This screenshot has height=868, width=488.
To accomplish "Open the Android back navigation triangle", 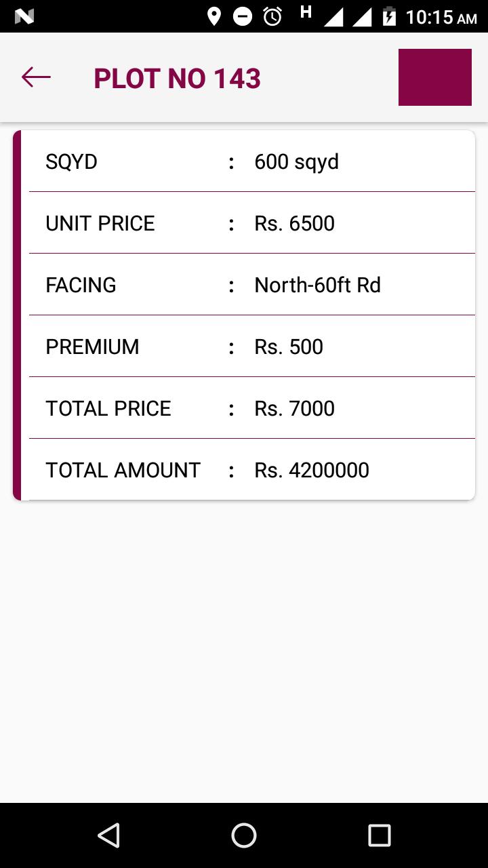I will click(108, 835).
